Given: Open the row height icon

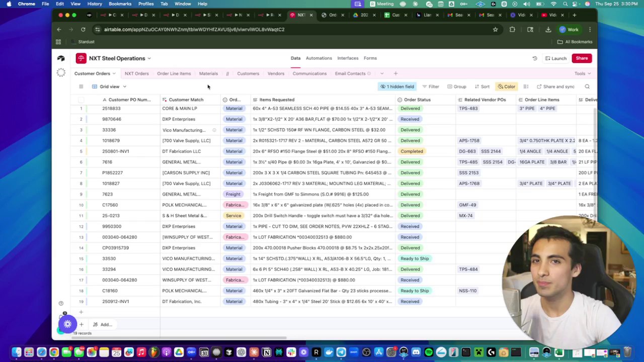Looking at the screenshot, I should point(526,86).
